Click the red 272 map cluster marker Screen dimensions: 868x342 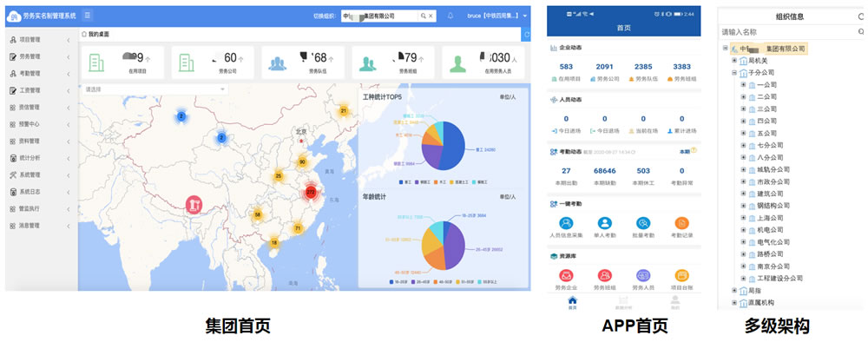[311, 192]
